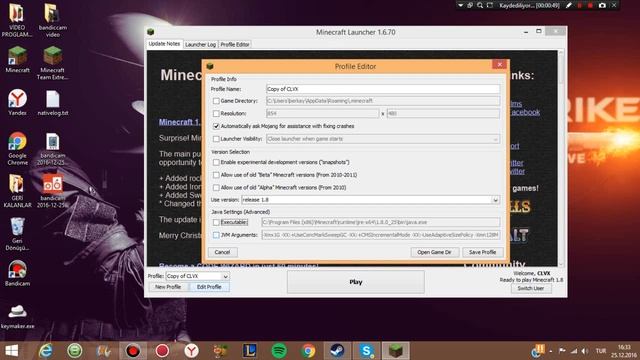Image resolution: width=640 pixels, height=360 pixels.
Task: Open the Minecraft Team Extreme desktop shortcut
Action: point(53,63)
